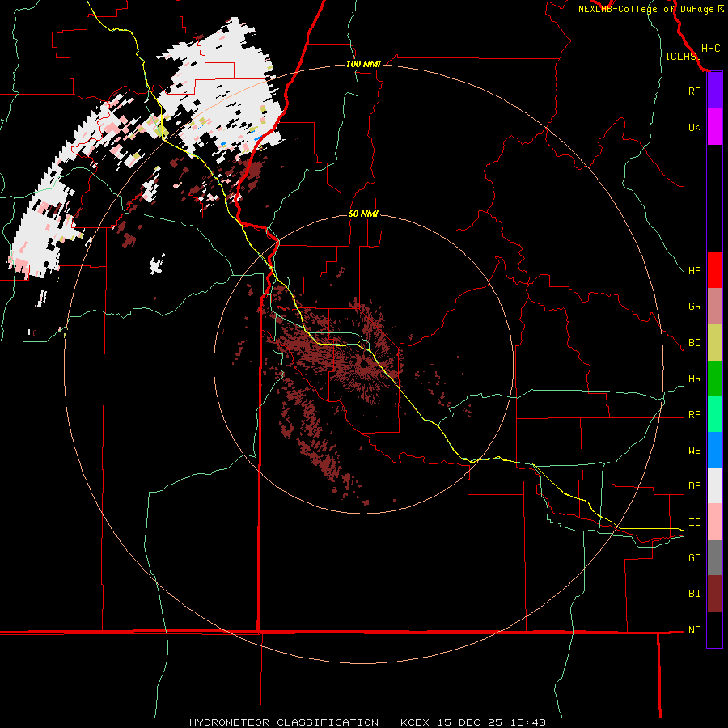Viewport: 728px width, 728px height.
Task: Select the WS blue legend swatch
Action: pos(714,450)
